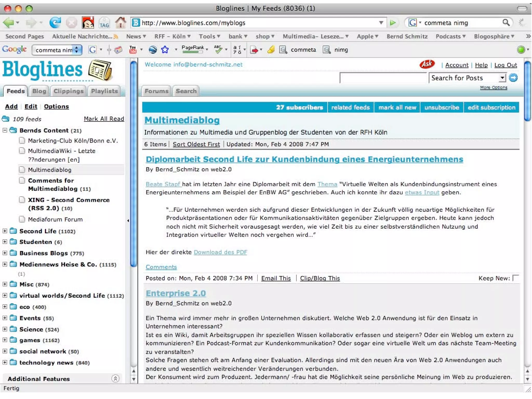The width and height of the screenshot is (532, 399).
Task: Click the unsubscribe button
Action: coord(442,107)
